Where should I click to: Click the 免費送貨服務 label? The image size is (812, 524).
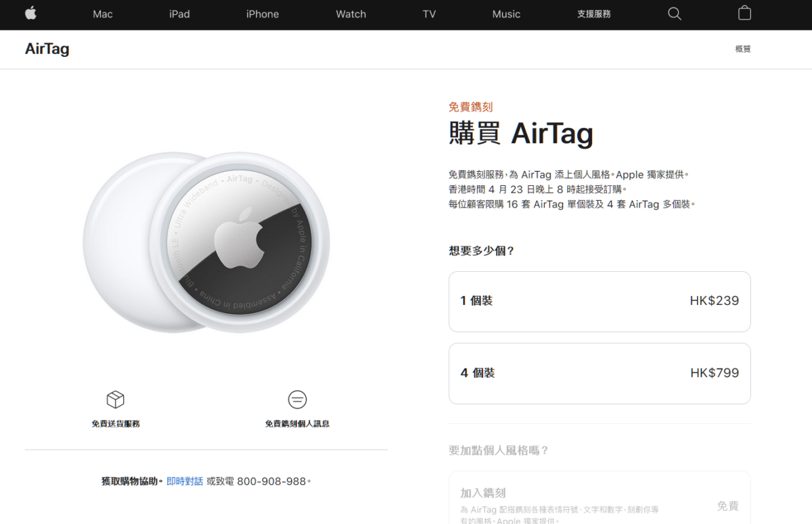[x=116, y=424]
